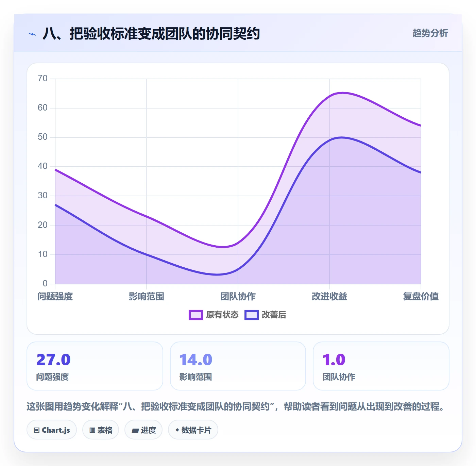476x466 pixels.
Task: Click the 复盘价值 x-axis label
Action: [421, 296]
